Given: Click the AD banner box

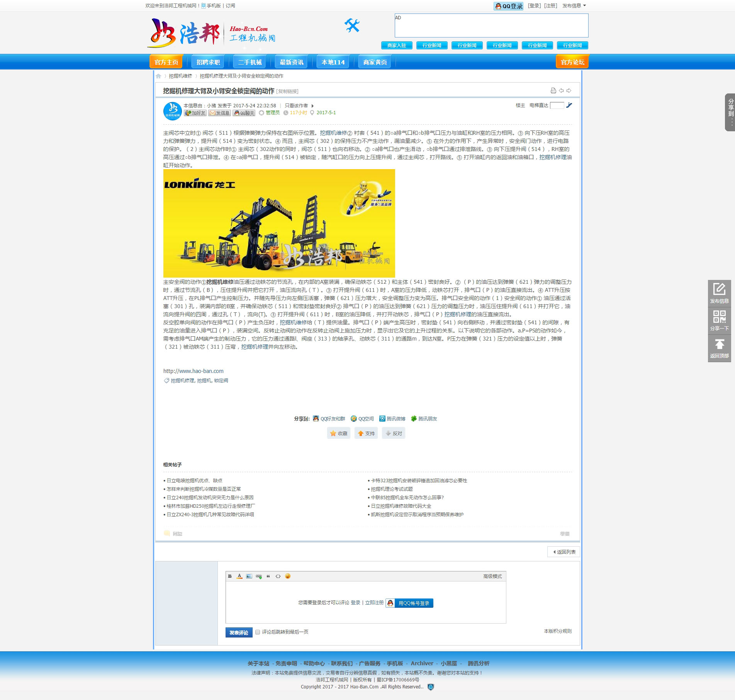Looking at the screenshot, I should click(491, 25).
